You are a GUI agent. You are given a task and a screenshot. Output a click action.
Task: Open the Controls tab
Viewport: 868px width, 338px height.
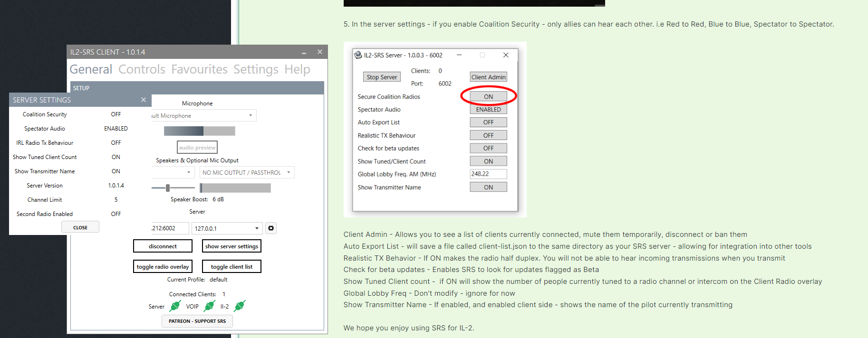point(142,69)
